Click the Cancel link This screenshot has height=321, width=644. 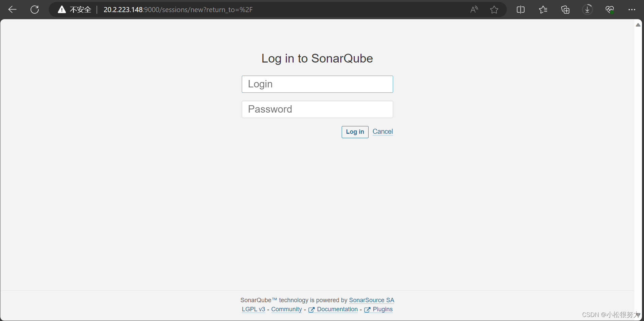(x=383, y=131)
